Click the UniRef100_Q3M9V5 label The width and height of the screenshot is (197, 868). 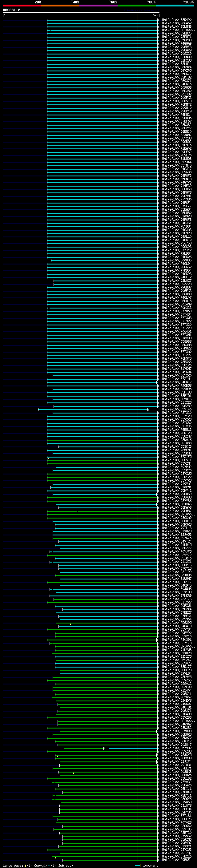(x=177, y=676)
